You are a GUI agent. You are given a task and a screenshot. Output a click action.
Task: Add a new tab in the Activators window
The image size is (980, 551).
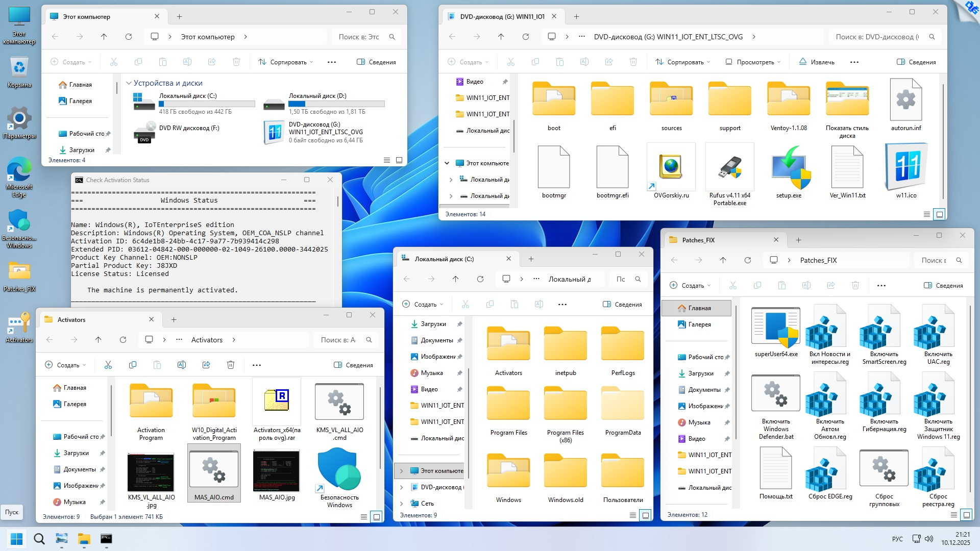coord(174,320)
